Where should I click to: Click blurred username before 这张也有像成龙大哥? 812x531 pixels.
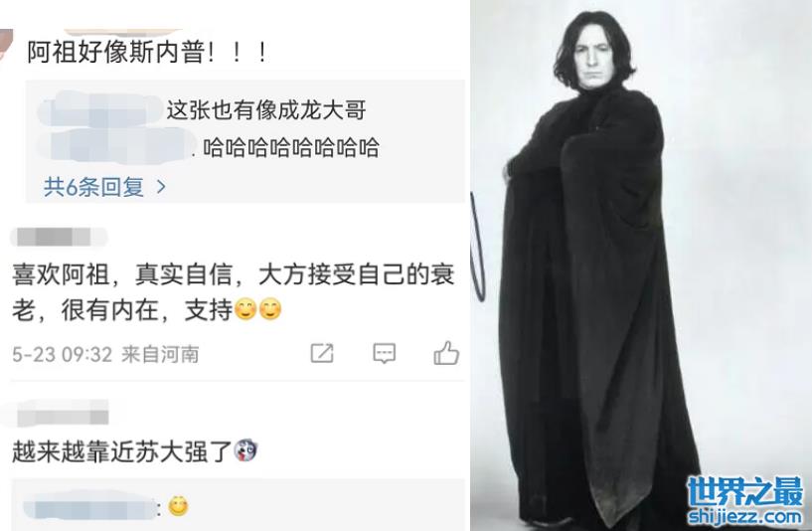pos(100,110)
